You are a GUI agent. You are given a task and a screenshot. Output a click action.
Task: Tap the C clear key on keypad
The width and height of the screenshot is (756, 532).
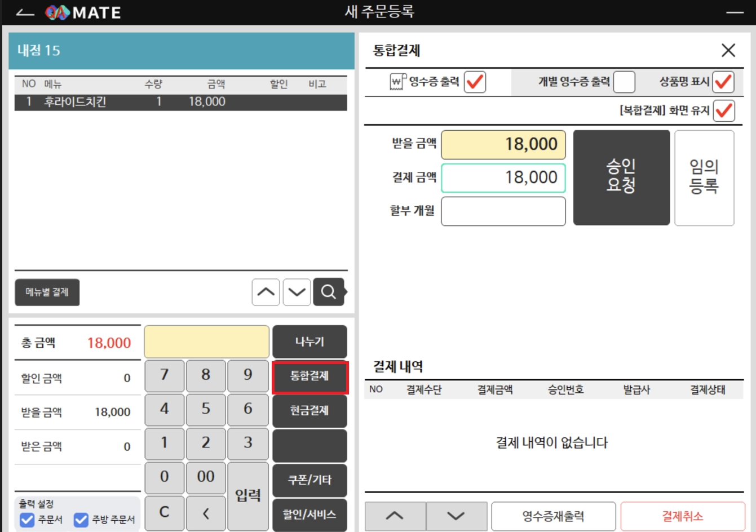point(165,513)
